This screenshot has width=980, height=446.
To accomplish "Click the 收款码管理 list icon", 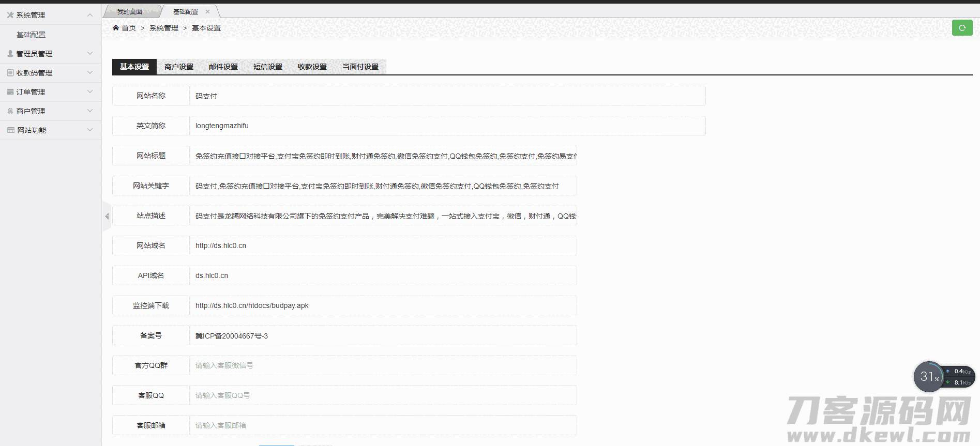I will tap(10, 73).
